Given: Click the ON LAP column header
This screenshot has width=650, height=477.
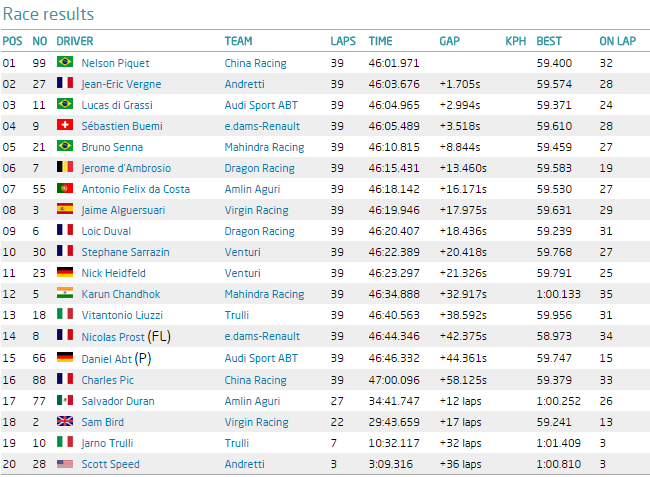Looking at the screenshot, I should coord(615,41).
